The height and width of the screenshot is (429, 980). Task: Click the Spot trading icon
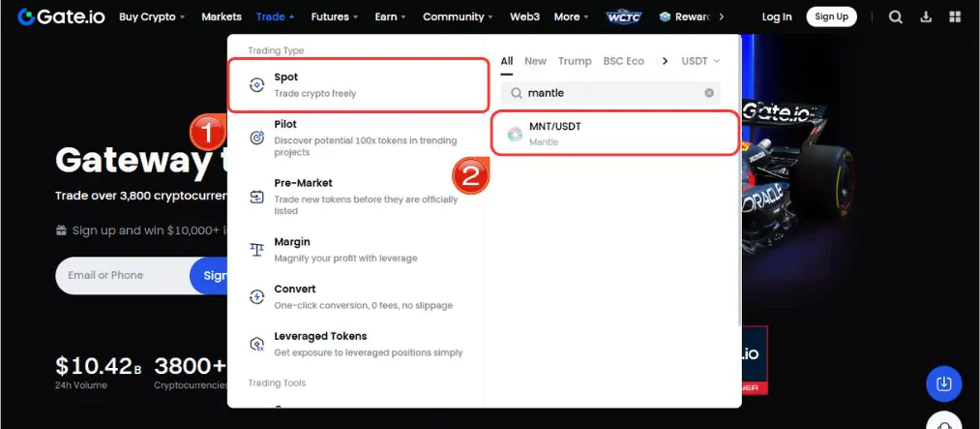coord(257,85)
